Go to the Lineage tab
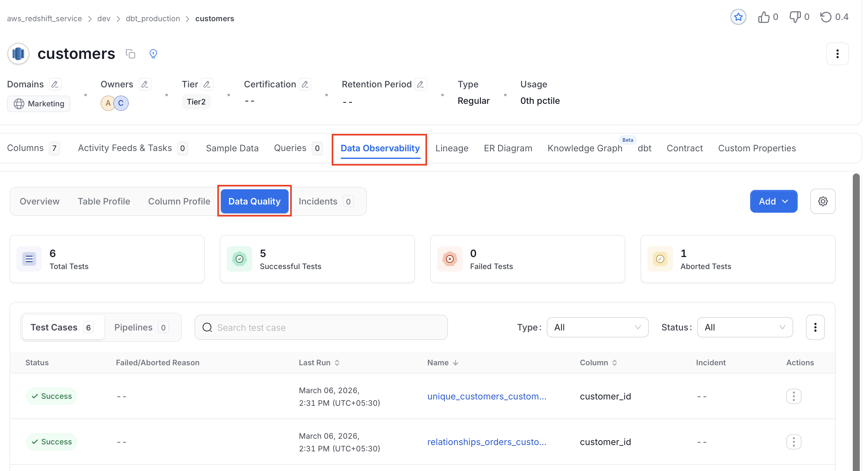Screen dimensions: 868x471 451,148
